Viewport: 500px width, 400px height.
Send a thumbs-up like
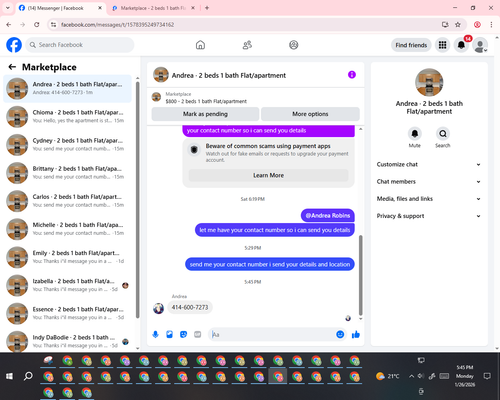(x=356, y=334)
